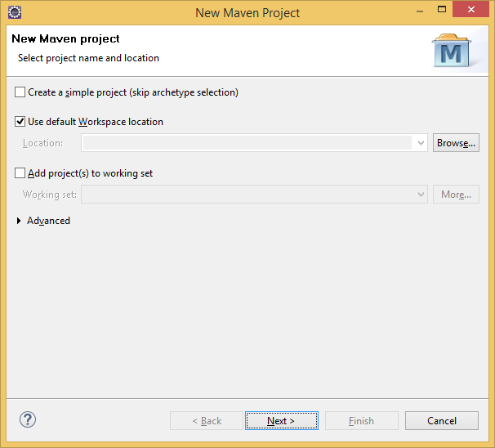The image size is (495, 448).
Task: Cancel the New Maven Project wizard
Action: [442, 421]
